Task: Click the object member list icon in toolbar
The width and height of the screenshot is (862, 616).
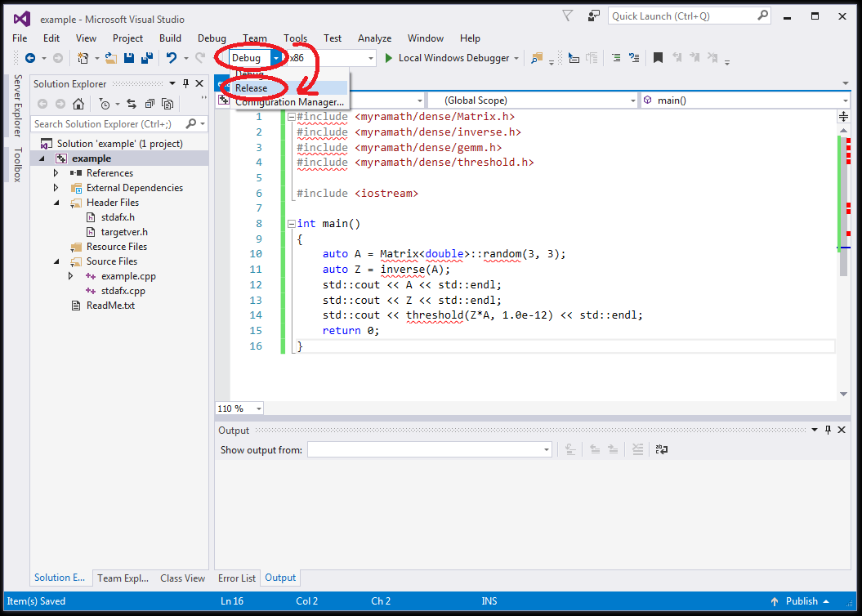Action: click(574, 58)
